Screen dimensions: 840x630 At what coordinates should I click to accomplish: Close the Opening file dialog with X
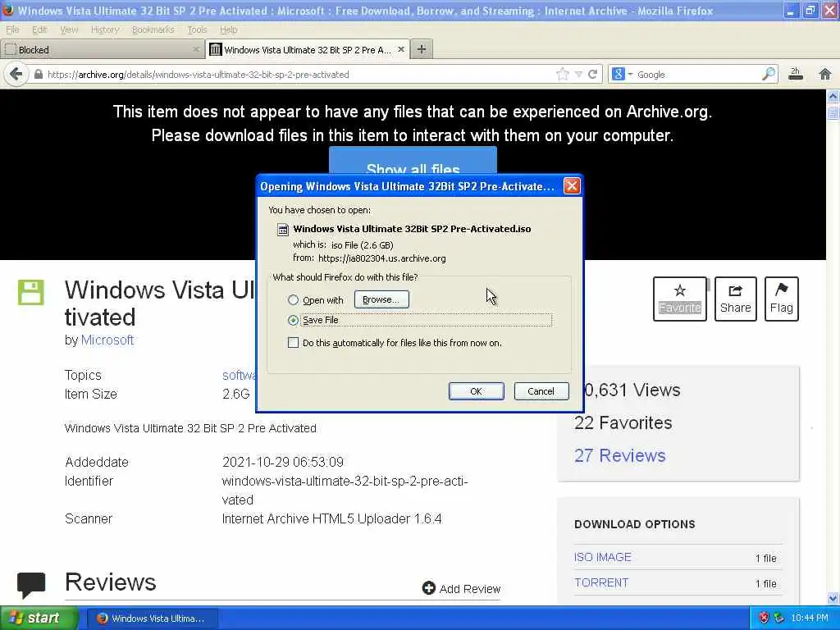point(572,186)
